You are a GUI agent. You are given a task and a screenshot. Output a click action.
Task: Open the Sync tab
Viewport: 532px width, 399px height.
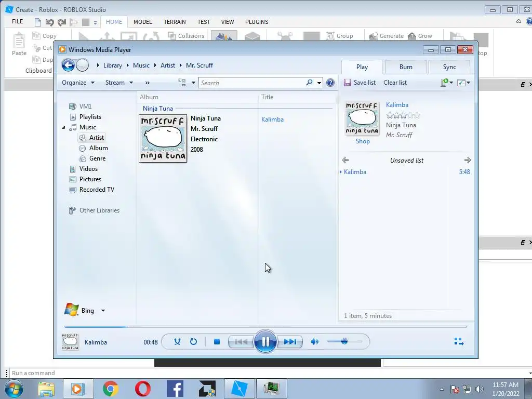point(449,67)
